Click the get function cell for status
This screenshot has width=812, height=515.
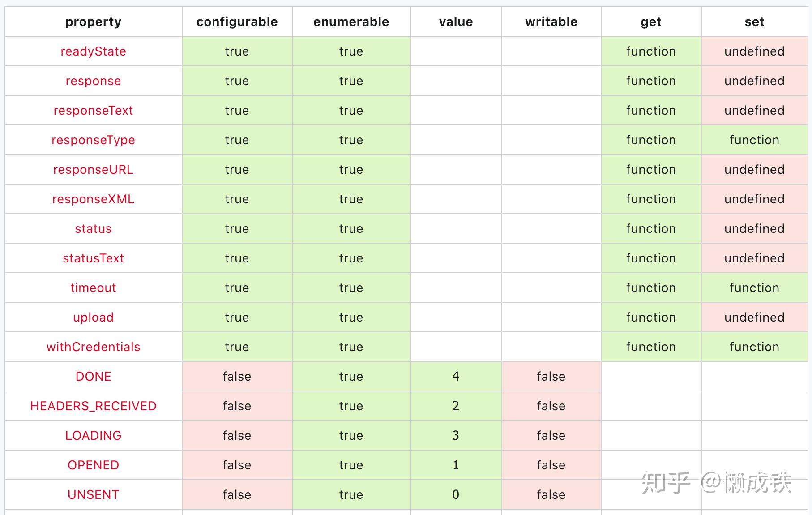pyautogui.click(x=651, y=228)
